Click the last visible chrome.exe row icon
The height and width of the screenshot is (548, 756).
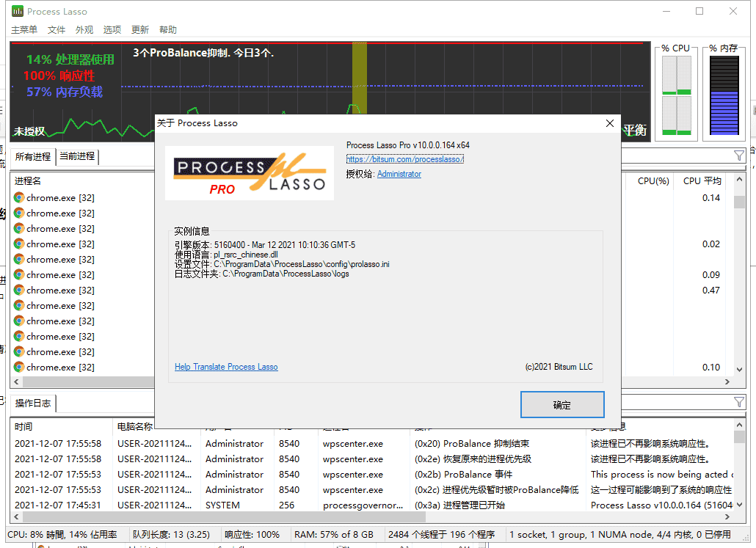(19, 368)
